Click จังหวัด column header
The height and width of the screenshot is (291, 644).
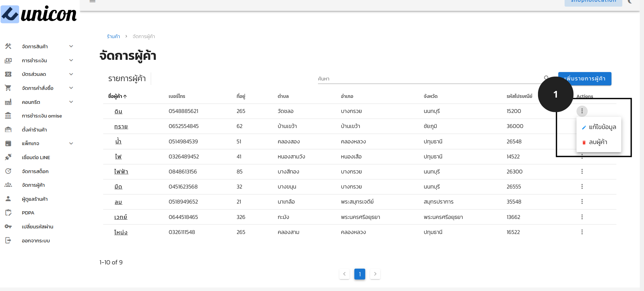[430, 96]
